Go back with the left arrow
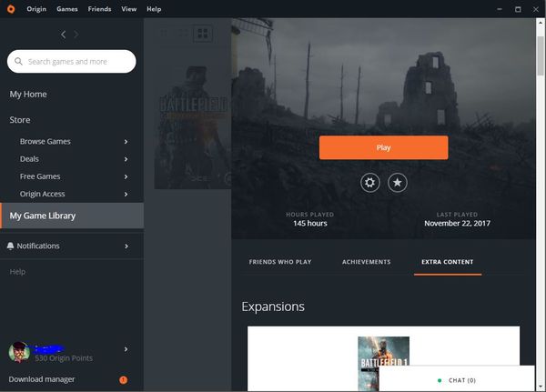This screenshot has width=546, height=392. click(64, 35)
